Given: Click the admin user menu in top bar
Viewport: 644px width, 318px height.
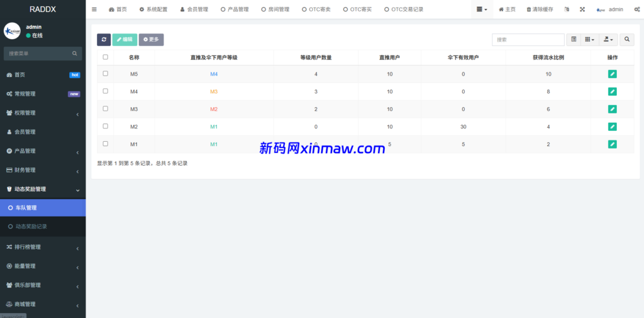Looking at the screenshot, I should click(x=610, y=9).
